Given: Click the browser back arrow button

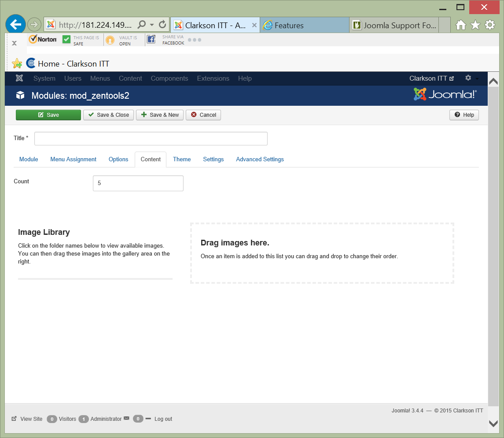Looking at the screenshot, I should pyautogui.click(x=15, y=24).
